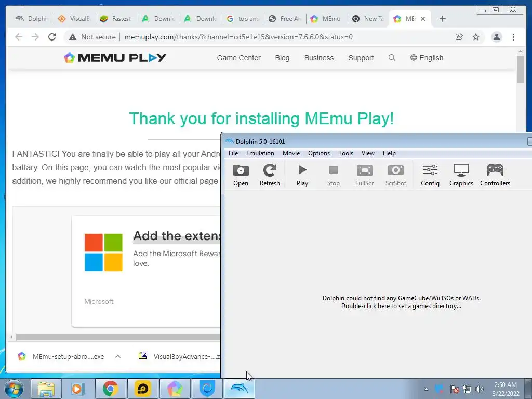Open the Movie menu
This screenshot has width=532, height=399.
291,153
